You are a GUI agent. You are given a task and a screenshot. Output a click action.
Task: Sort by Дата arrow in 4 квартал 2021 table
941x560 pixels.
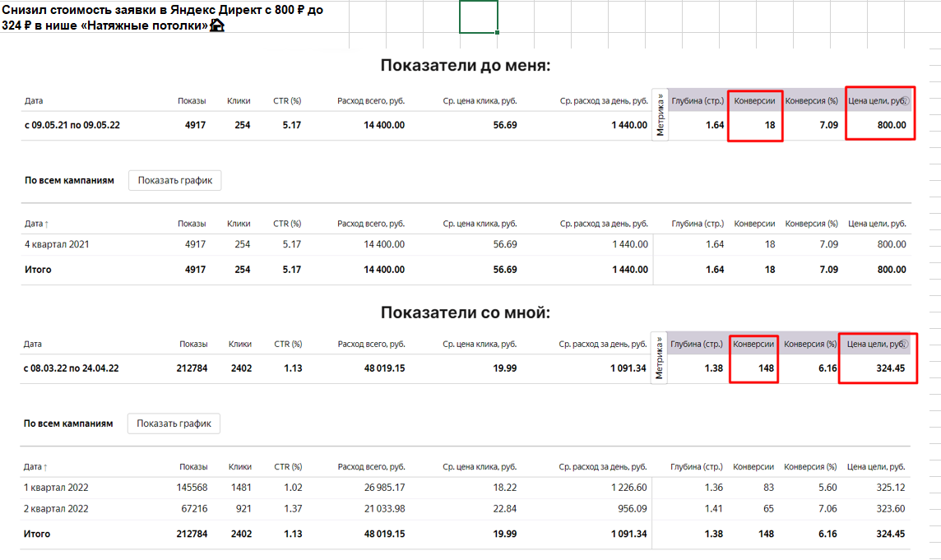point(46,224)
